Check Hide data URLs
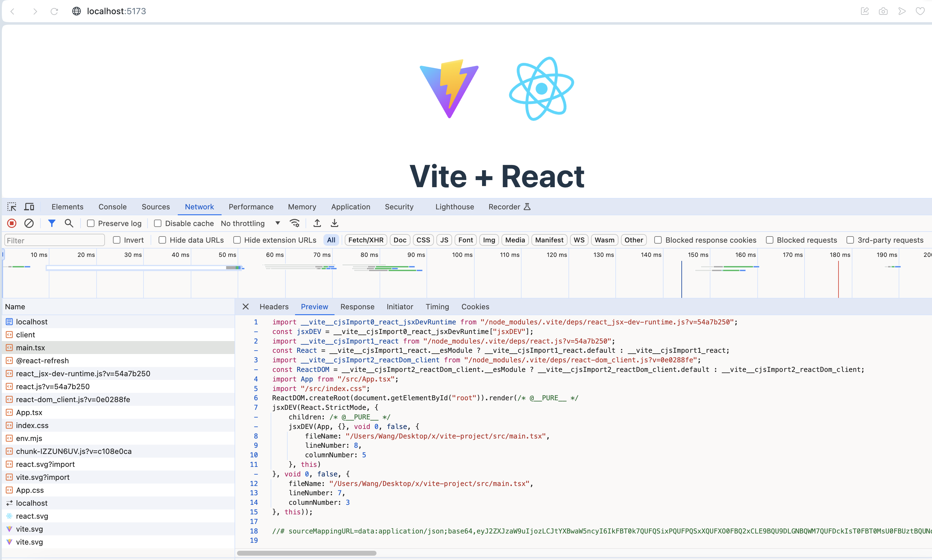Image resolution: width=932 pixels, height=560 pixels. [162, 240]
